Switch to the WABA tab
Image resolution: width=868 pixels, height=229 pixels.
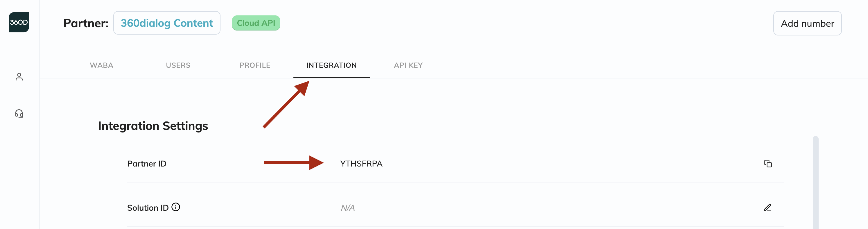pos(101,65)
